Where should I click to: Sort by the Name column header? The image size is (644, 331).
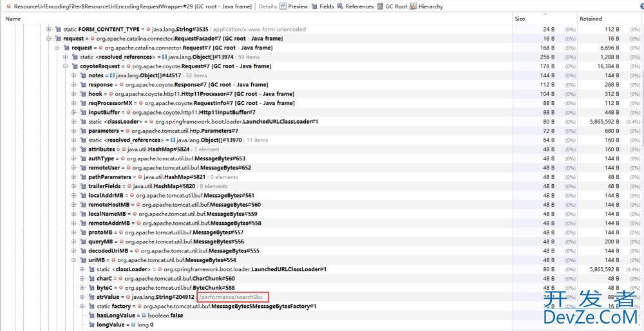pos(13,19)
